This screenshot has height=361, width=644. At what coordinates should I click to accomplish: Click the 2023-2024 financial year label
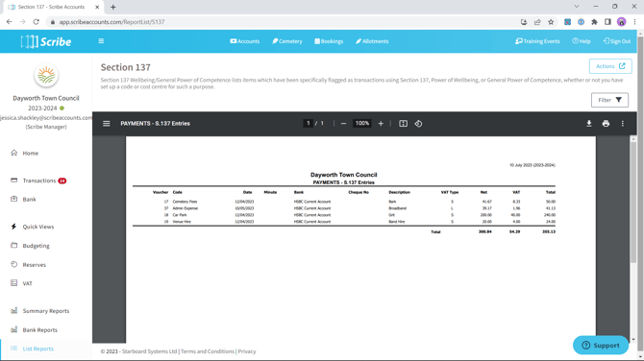tap(42, 108)
